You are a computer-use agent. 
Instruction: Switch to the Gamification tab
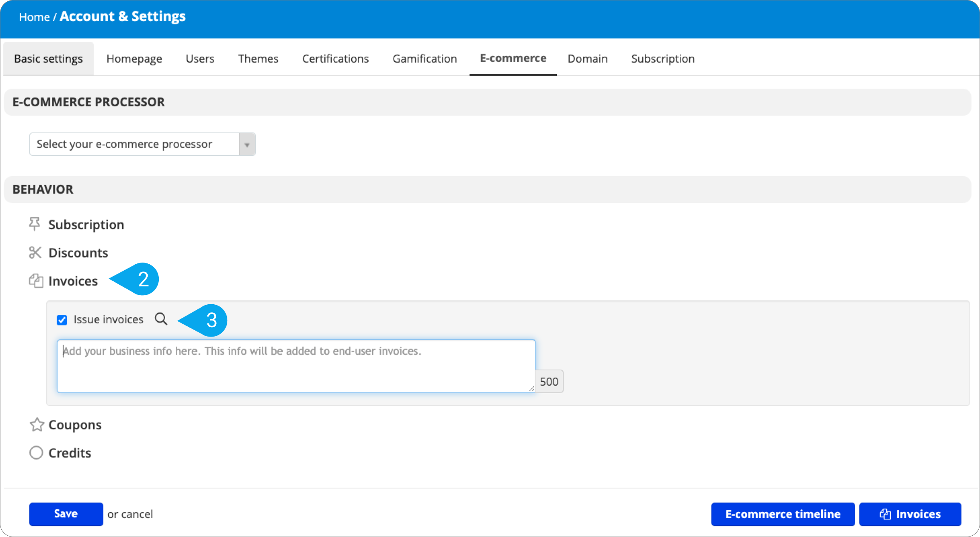(x=425, y=59)
